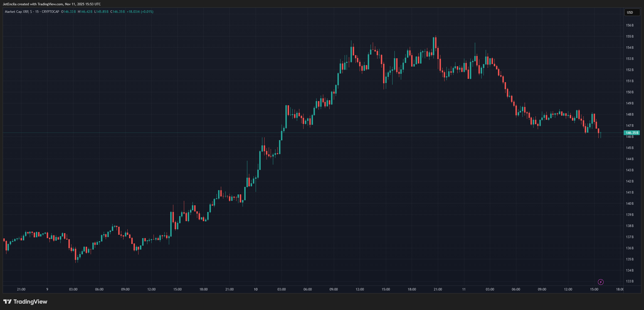
Task: Click the Market Cap XRP symbol title
Action: click(x=17, y=12)
